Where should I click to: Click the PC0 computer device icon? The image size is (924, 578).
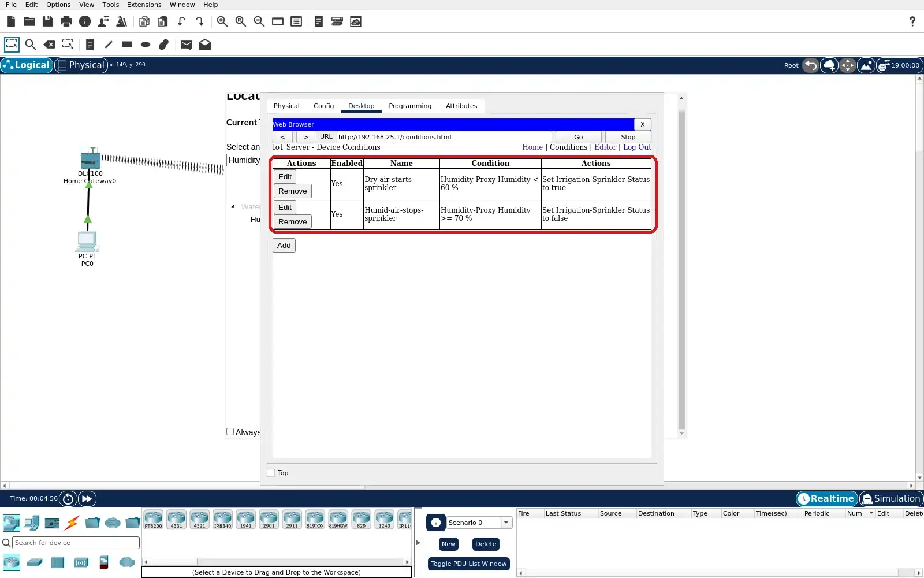pyautogui.click(x=87, y=241)
